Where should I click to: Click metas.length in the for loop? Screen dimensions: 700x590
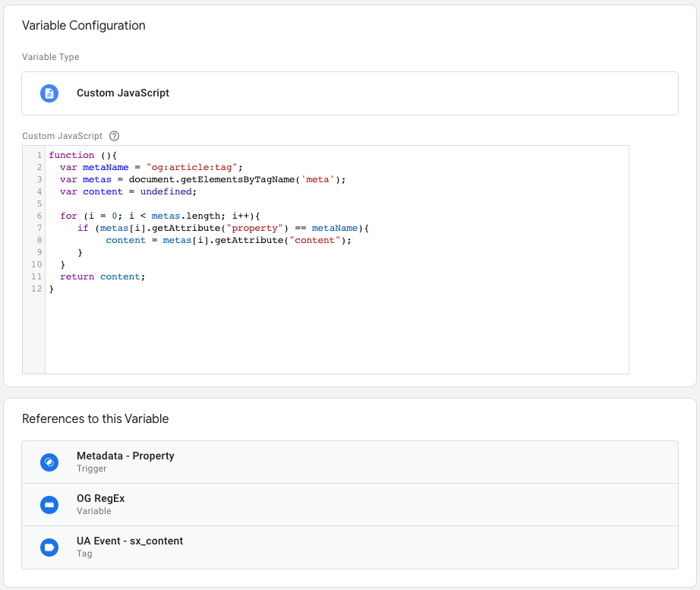(x=186, y=216)
